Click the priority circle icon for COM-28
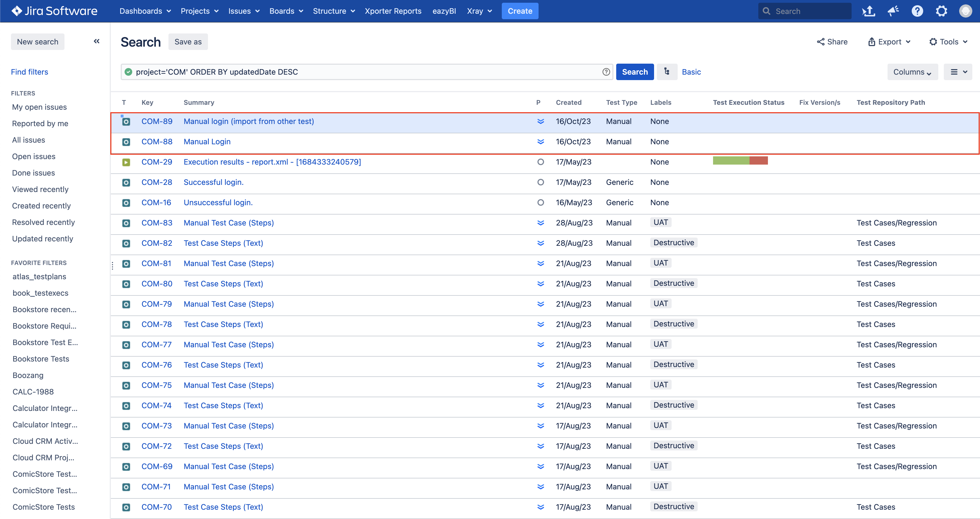The height and width of the screenshot is (519, 980). 540,182
